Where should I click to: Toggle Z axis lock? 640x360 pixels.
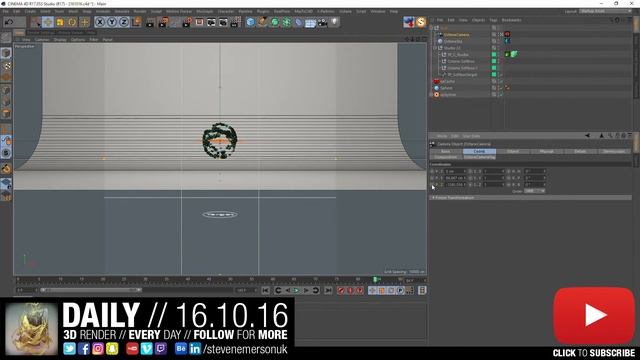click(124, 22)
